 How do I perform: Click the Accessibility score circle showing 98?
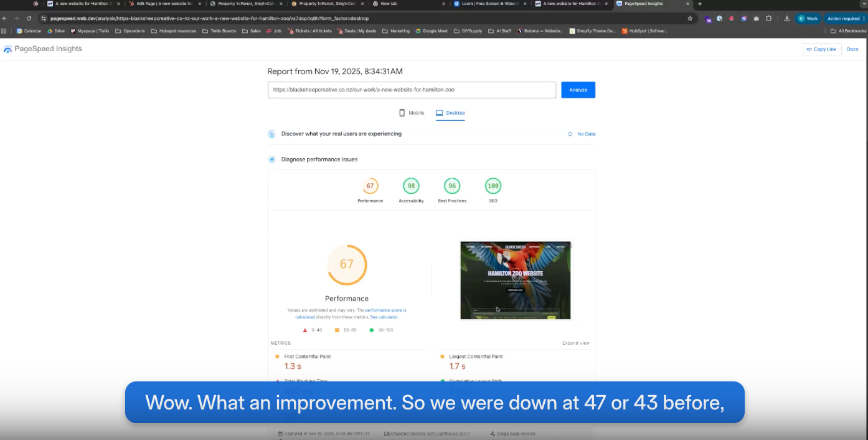pos(411,186)
